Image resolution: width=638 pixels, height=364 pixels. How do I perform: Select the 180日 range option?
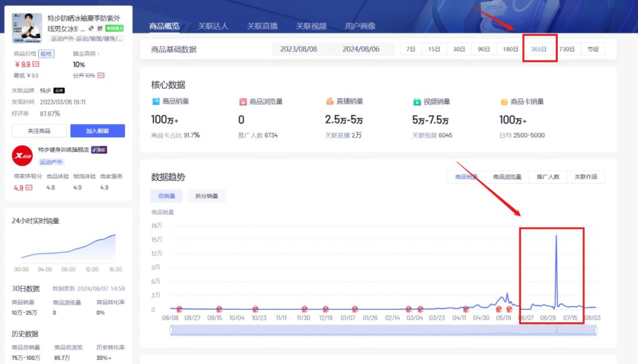tap(510, 49)
